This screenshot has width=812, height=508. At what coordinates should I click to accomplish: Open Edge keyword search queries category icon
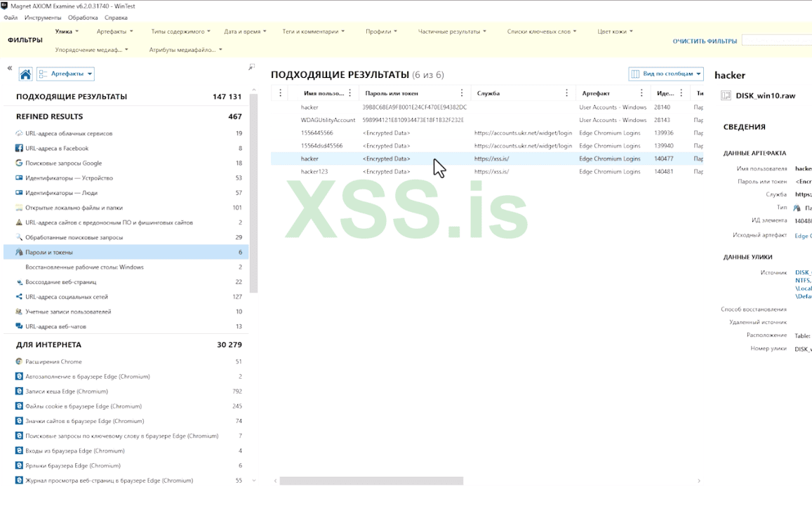19,436
